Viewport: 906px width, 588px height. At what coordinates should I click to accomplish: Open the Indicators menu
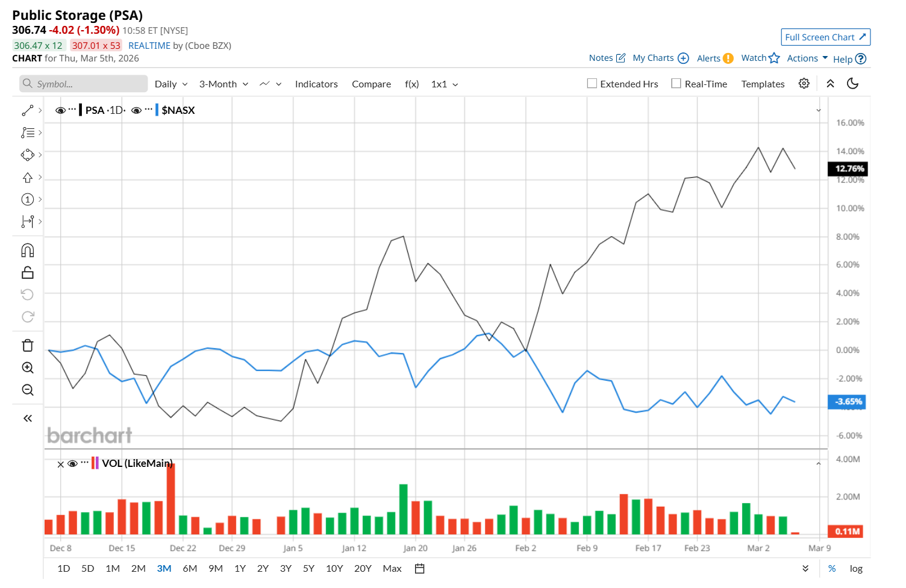(x=316, y=84)
